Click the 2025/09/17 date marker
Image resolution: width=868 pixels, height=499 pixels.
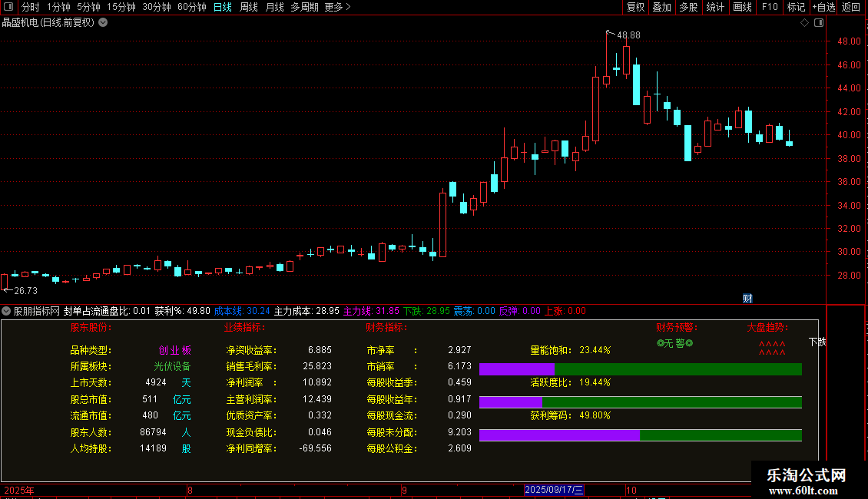[x=554, y=490]
